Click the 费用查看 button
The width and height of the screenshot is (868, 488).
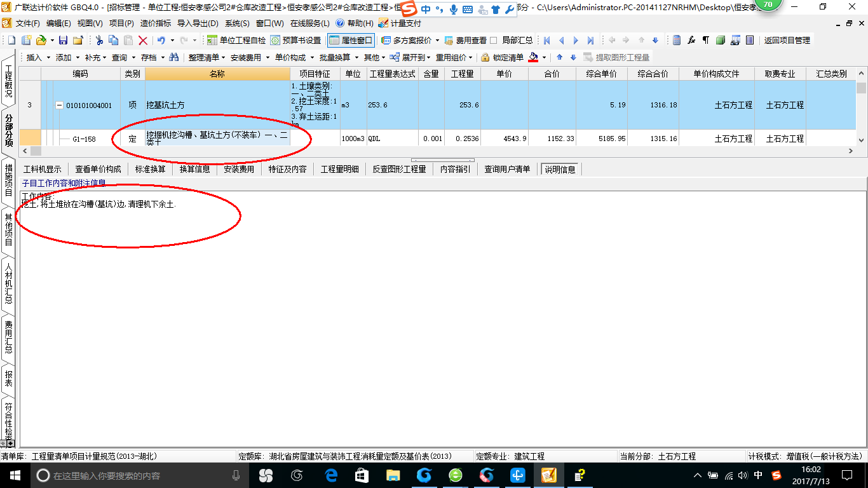pyautogui.click(x=465, y=40)
